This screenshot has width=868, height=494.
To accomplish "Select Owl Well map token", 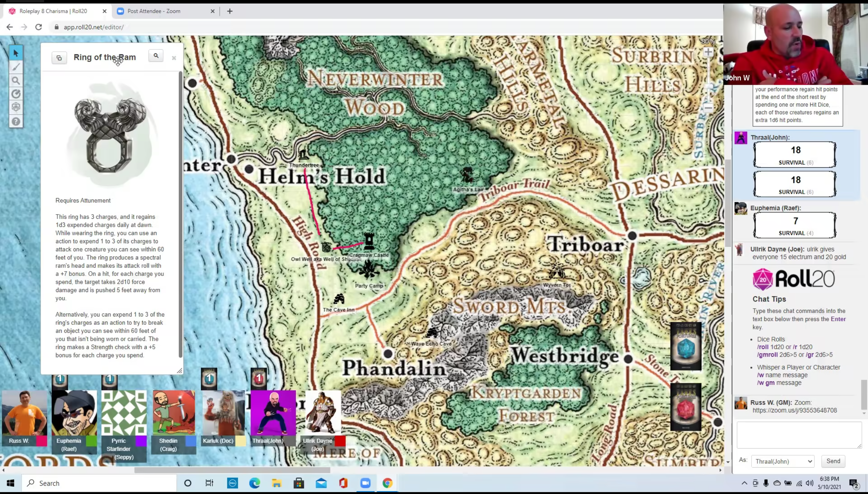I will (x=326, y=247).
